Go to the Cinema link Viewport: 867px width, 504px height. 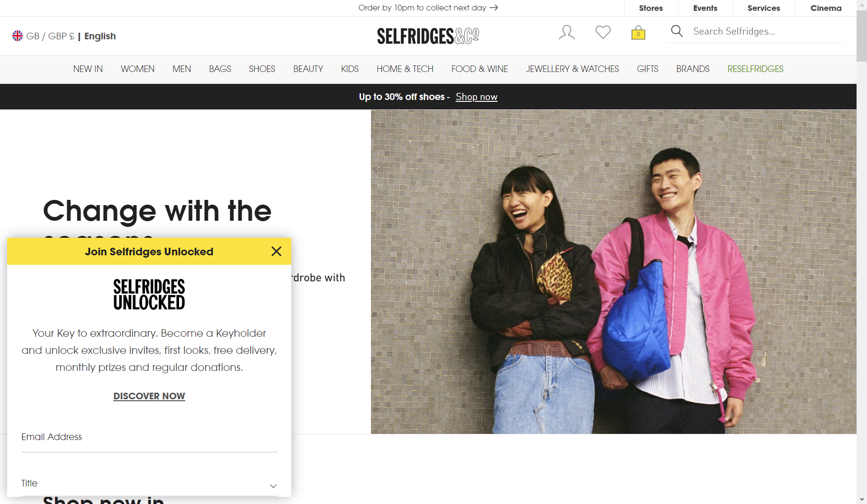click(826, 8)
